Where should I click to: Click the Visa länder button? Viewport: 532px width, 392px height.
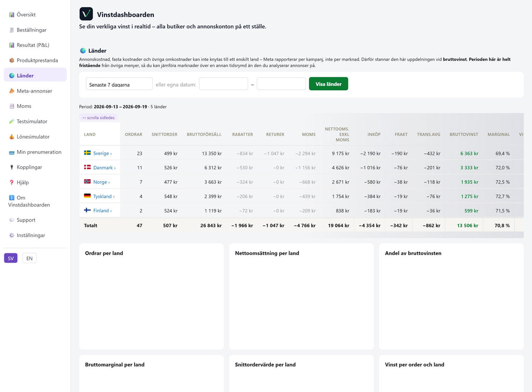coord(328,84)
